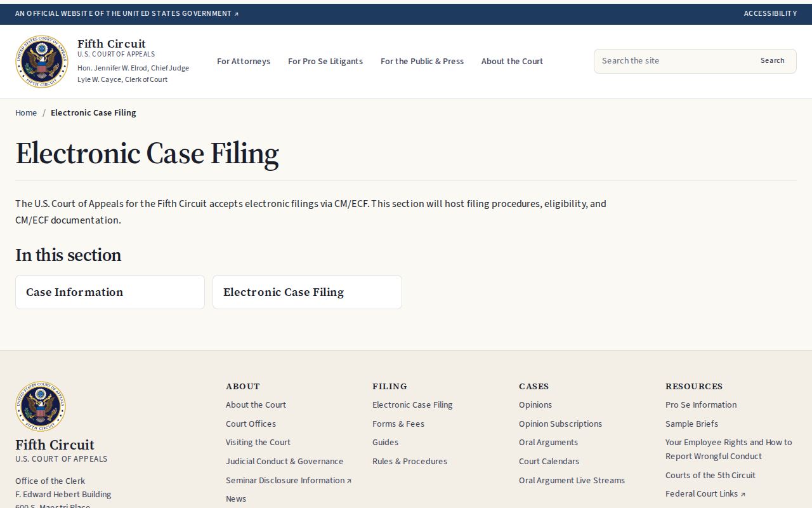
Task: Open the Case Information card
Action: coord(110,292)
